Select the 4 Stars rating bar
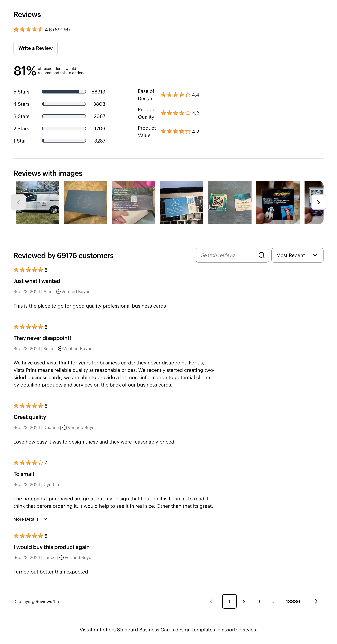This screenshot has width=337, height=644. click(x=64, y=104)
